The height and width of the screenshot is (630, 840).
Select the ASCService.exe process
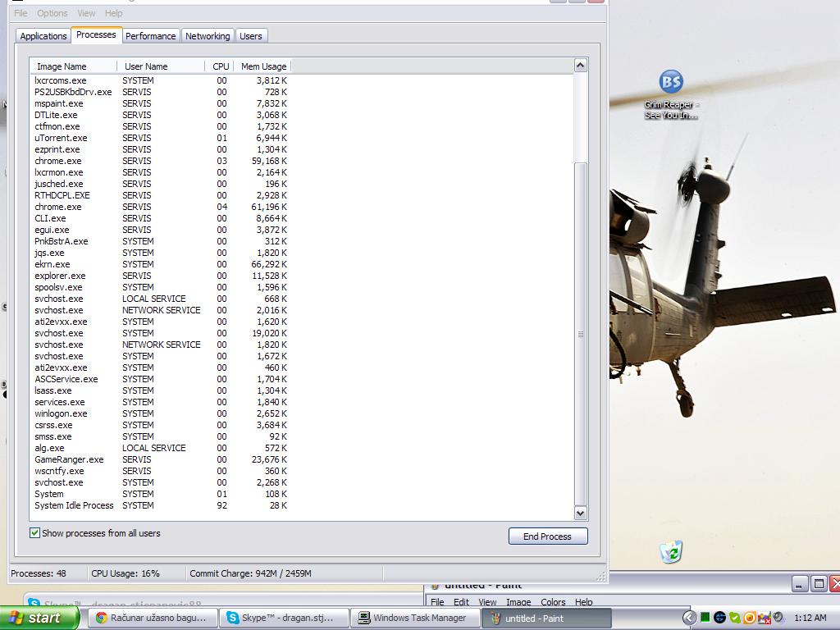click(x=161, y=379)
